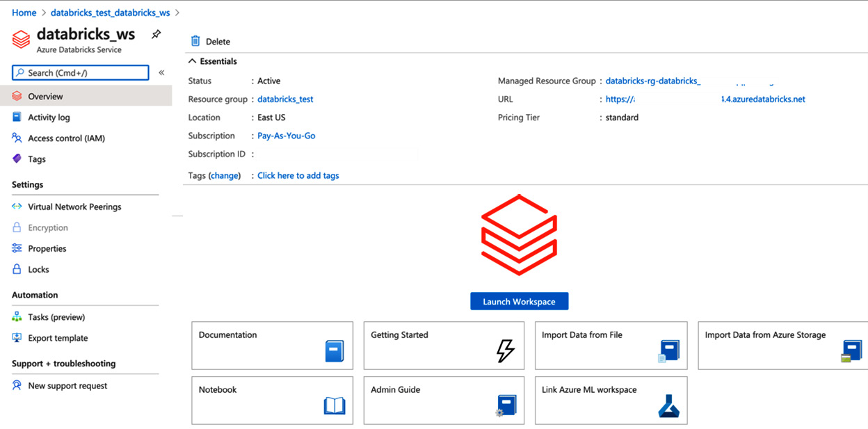Click the 'East US' location value
This screenshot has width=868, height=429.
[271, 118]
